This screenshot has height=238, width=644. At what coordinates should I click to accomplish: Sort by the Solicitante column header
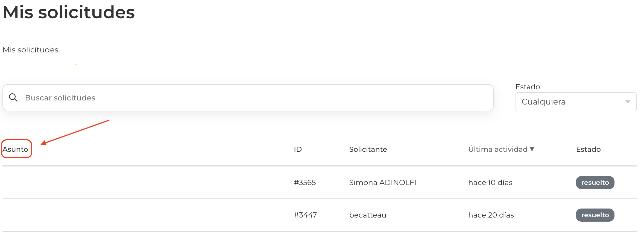pyautogui.click(x=368, y=149)
